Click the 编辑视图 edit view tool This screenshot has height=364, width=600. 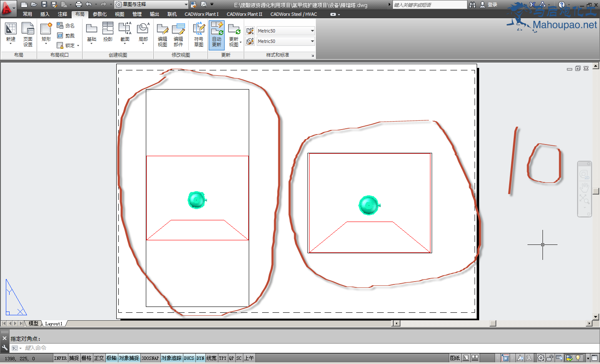click(x=162, y=35)
